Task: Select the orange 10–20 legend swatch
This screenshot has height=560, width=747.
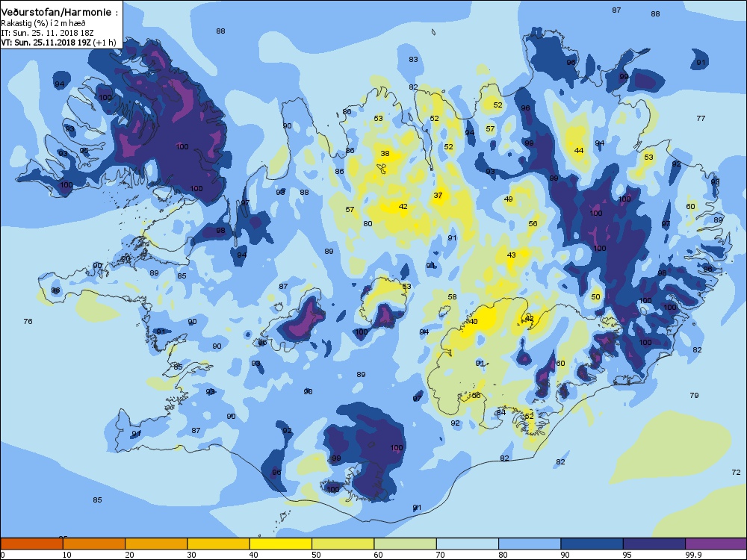Action: pos(94,544)
